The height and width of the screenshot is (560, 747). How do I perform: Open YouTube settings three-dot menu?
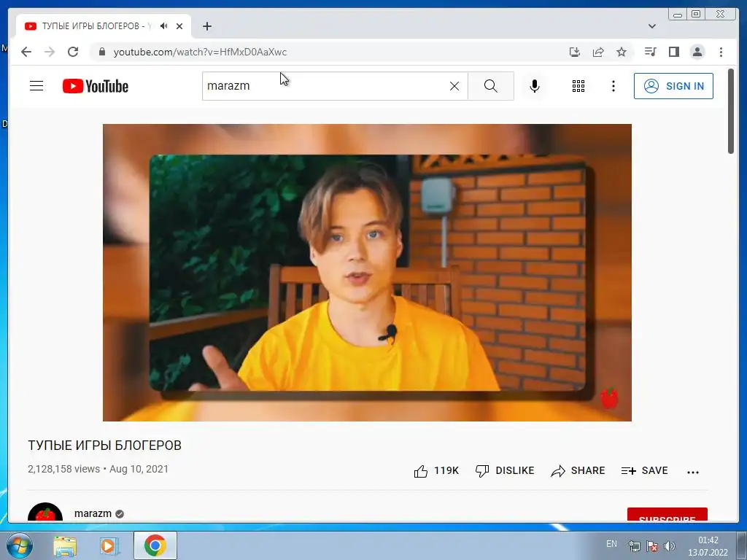(613, 86)
